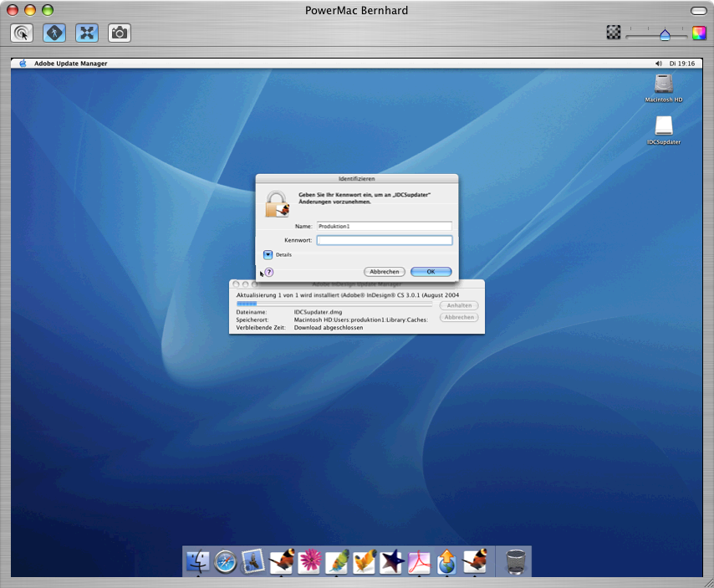Screen dimensions: 714x588
Task: Click Anhalten in the Update Manager window
Action: click(x=459, y=305)
